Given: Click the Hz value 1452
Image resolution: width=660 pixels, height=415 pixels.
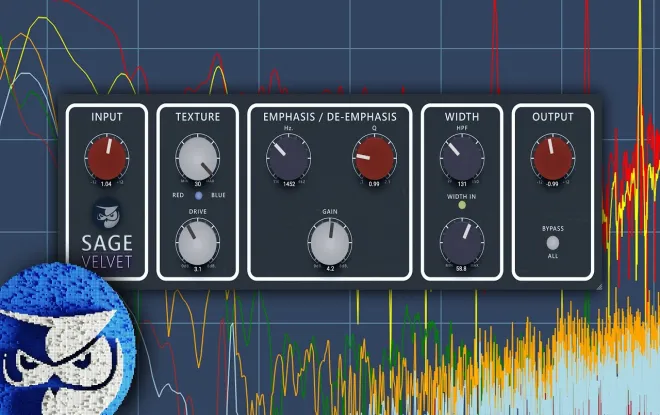Looking at the screenshot, I should point(289,184).
